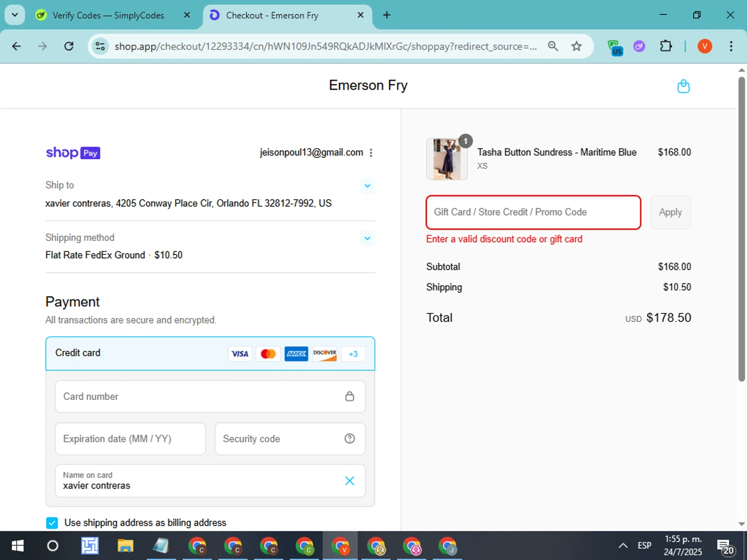Screen dimensions: 747x560
Task: Select the Visa card icon
Action: [x=240, y=354]
